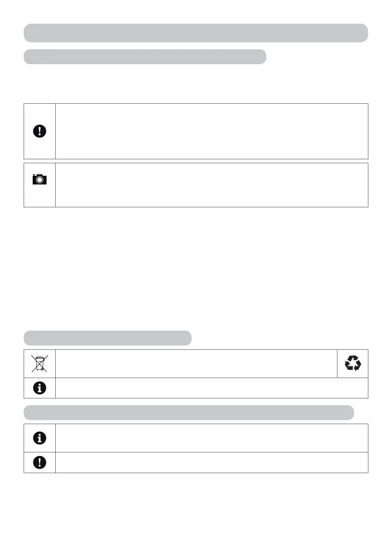Click the exclamation warning icon in the tallest box
The image size is (392, 554).
(39, 131)
